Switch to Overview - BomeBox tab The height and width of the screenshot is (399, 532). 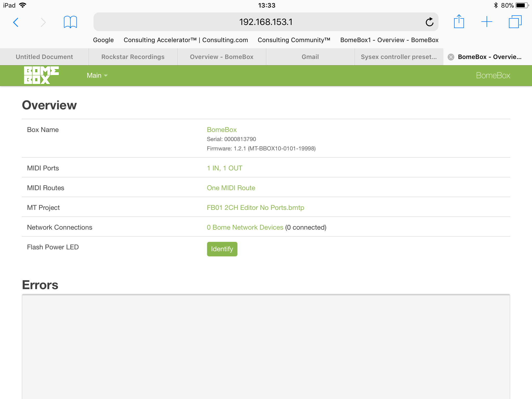point(222,57)
